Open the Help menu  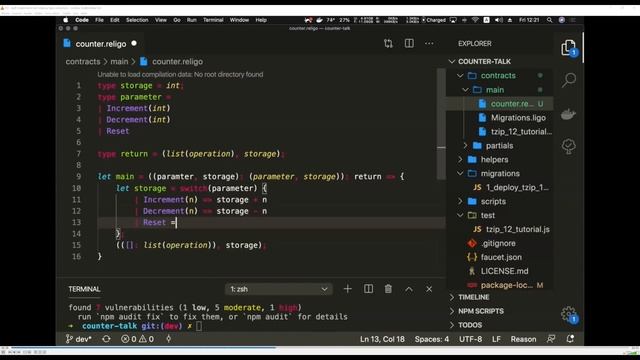coord(261,20)
